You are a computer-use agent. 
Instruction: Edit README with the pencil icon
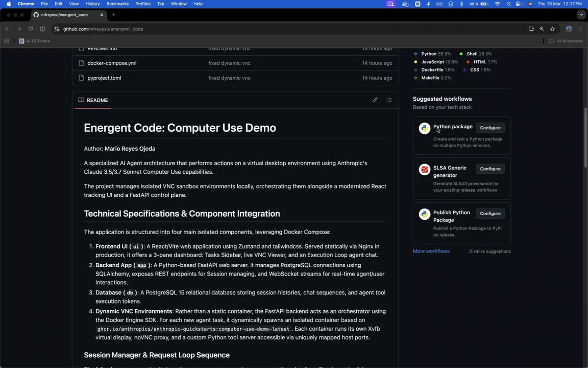click(x=375, y=100)
